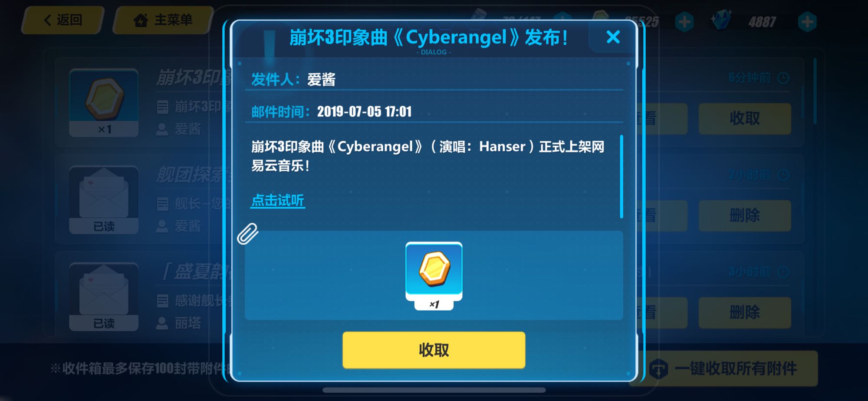This screenshot has width=868, height=401.
Task: Tap the paperclip attachment icon
Action: coord(248,234)
